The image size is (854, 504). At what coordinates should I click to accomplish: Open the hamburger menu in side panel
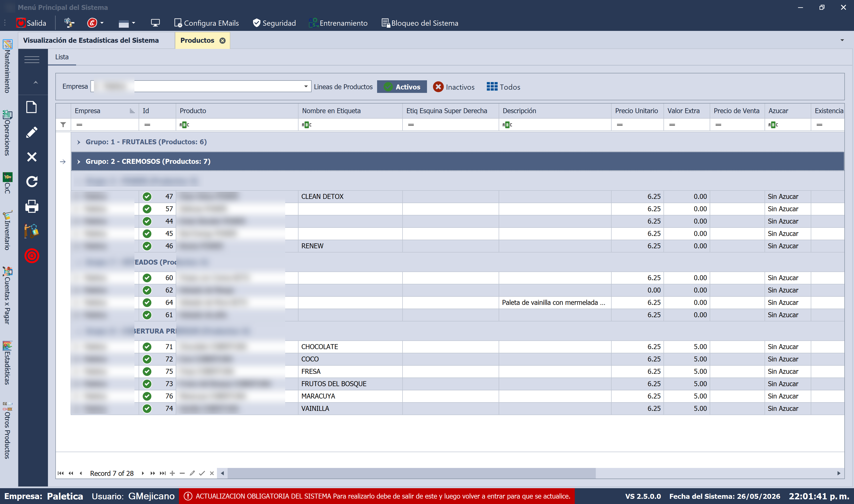tap(32, 60)
